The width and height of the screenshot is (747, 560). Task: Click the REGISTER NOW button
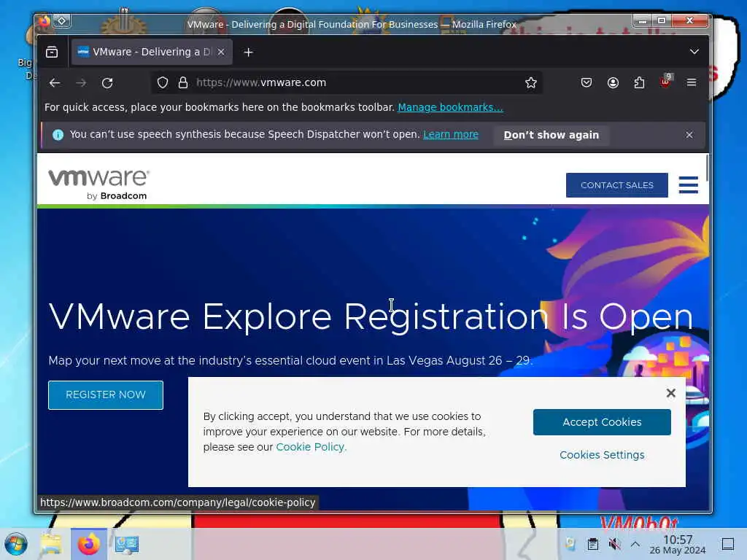point(106,394)
